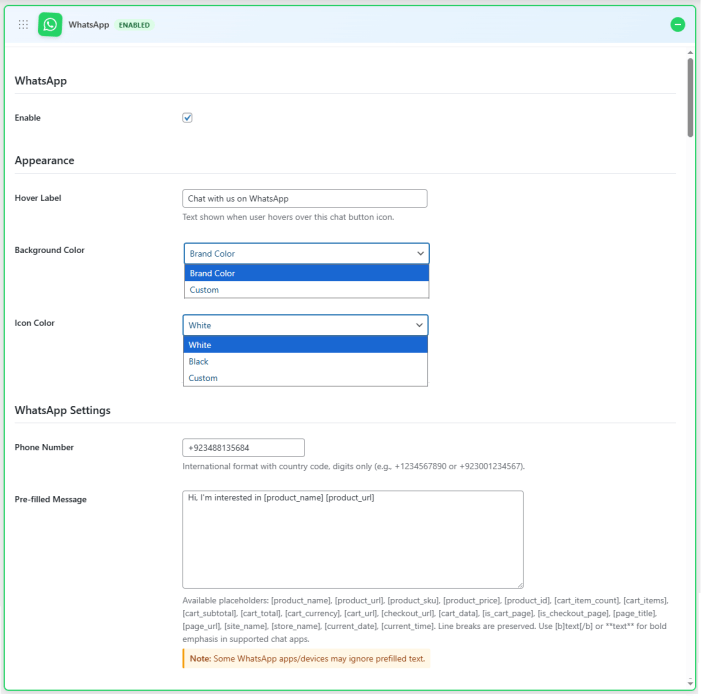The width and height of the screenshot is (703, 697).
Task: Click the Phone Number label
Action: (x=44, y=448)
